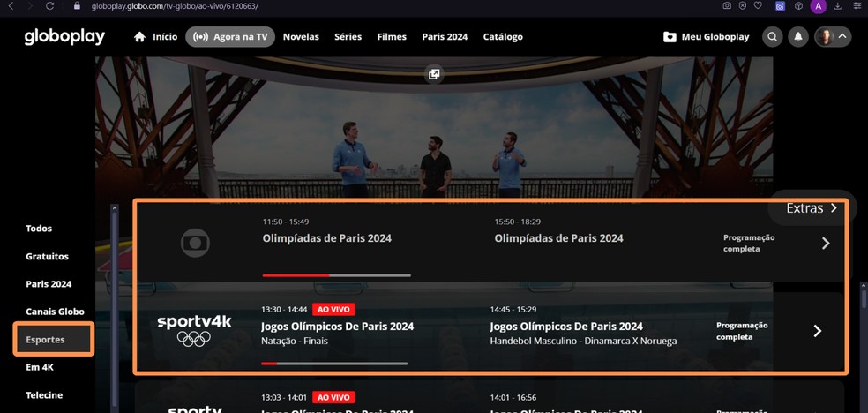Open TV Globo Programação completa
This screenshot has height=413, width=868.
(x=749, y=243)
